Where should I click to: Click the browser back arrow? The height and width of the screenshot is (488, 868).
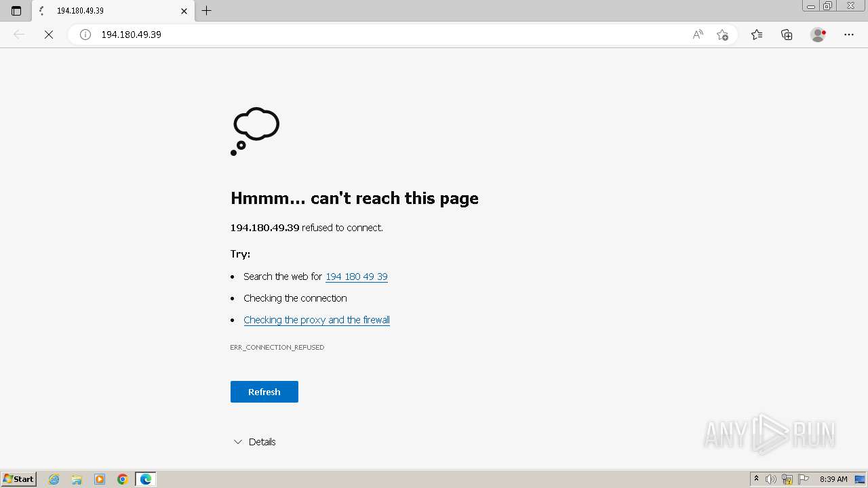[19, 35]
